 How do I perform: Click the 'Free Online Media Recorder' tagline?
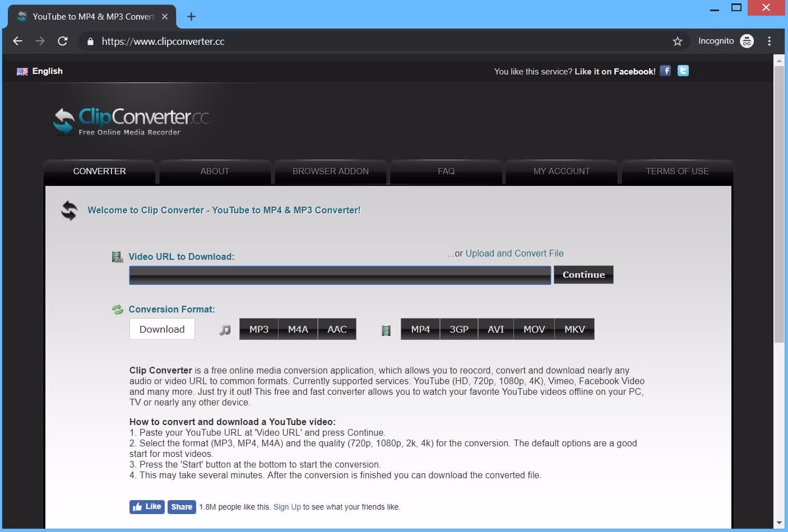129,132
